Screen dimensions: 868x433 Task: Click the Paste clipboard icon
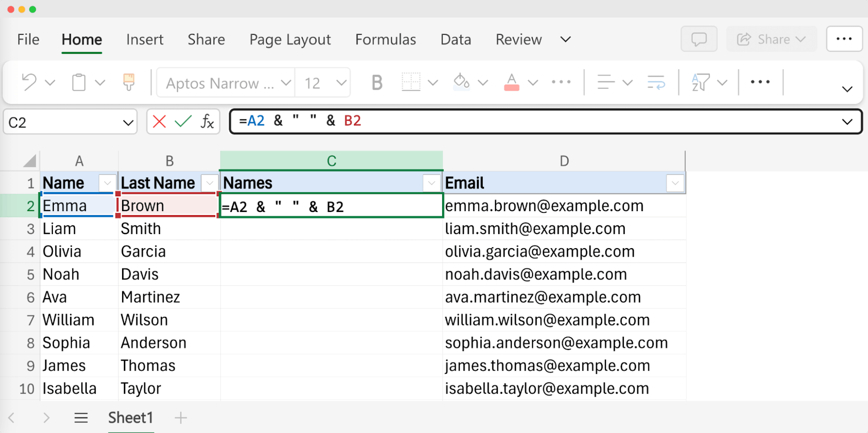tap(78, 82)
